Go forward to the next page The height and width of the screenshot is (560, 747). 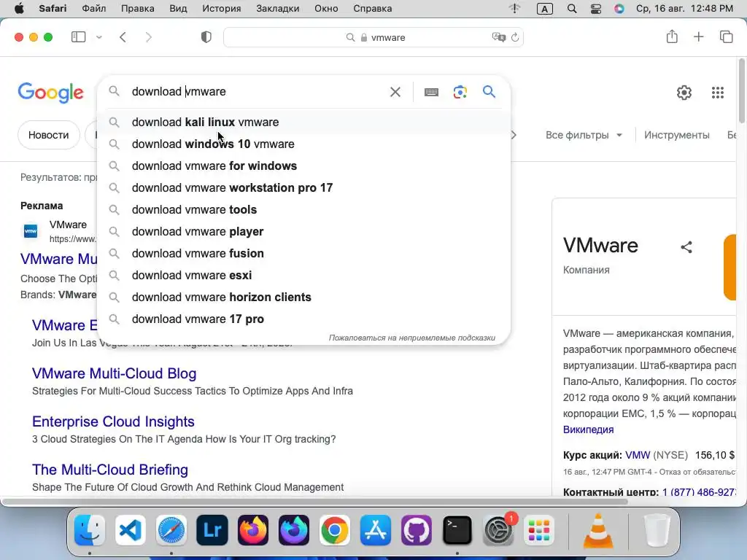point(149,37)
